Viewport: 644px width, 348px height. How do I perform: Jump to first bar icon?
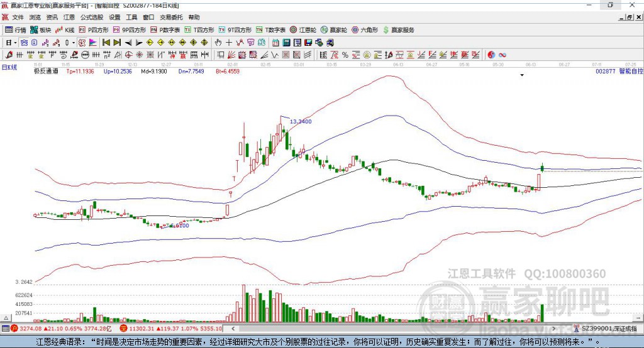106,43
